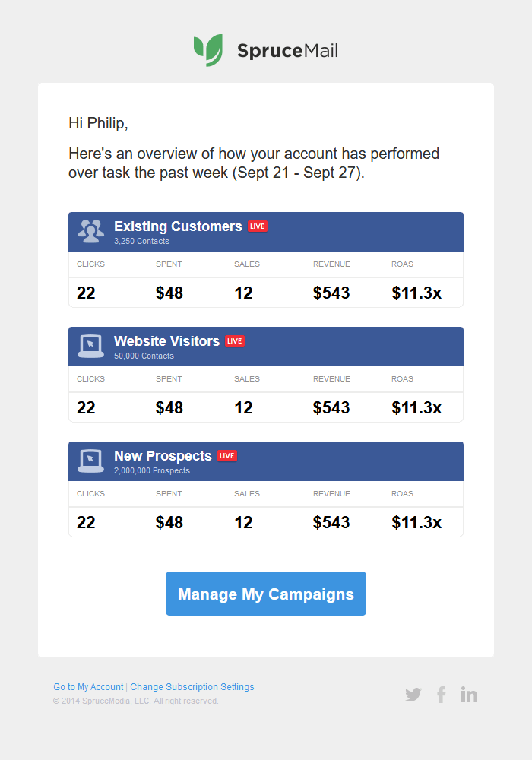The width and height of the screenshot is (532, 760).
Task: Click the LIVE badge beside New Prospects
Action: [227, 456]
